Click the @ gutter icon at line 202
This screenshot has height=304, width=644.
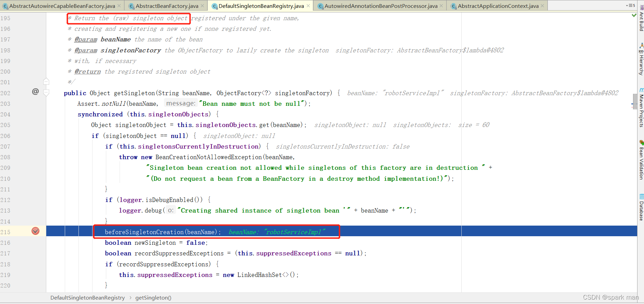35,91
